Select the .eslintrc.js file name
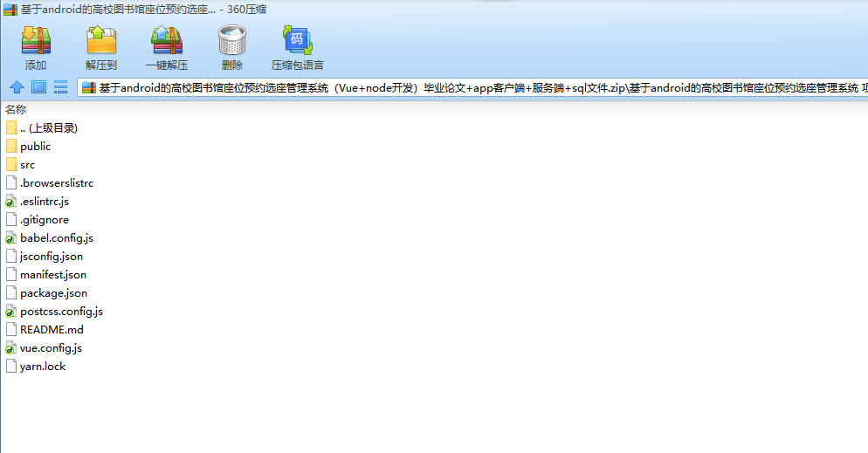868x453 pixels. point(45,202)
